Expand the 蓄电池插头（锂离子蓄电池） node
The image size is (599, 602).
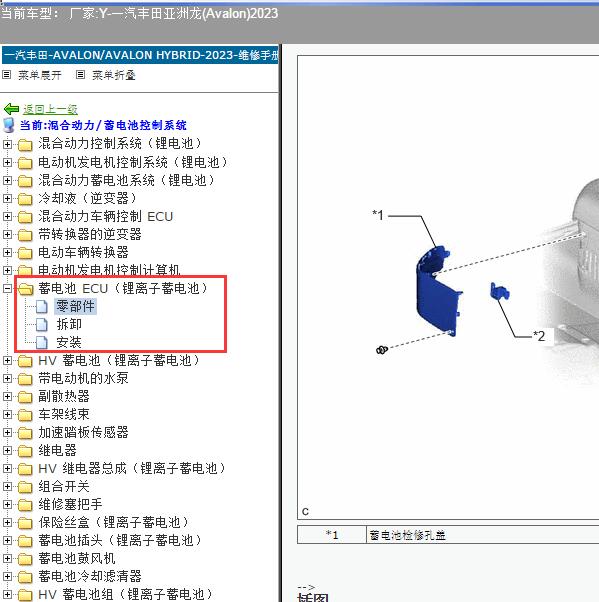point(7,540)
